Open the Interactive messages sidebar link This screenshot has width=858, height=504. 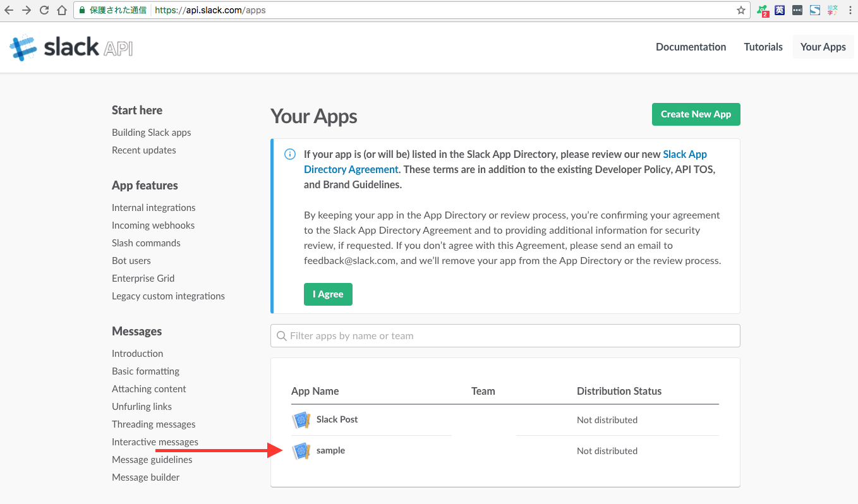click(x=155, y=441)
